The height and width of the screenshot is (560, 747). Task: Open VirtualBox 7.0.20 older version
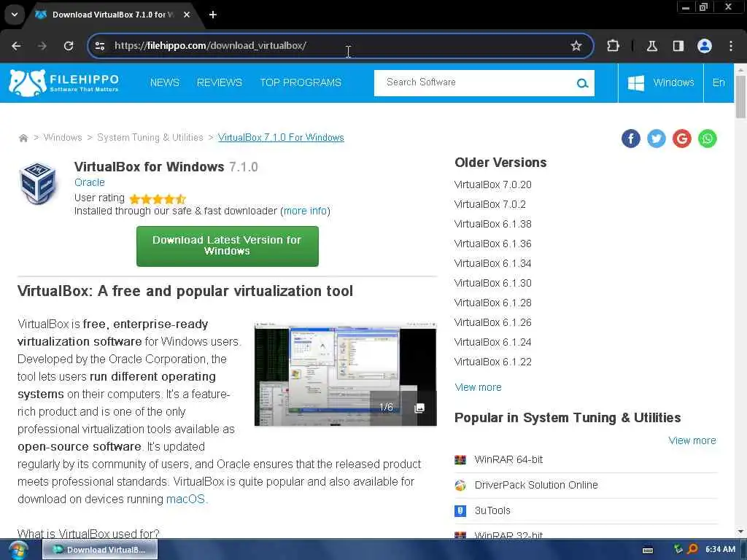coord(493,184)
